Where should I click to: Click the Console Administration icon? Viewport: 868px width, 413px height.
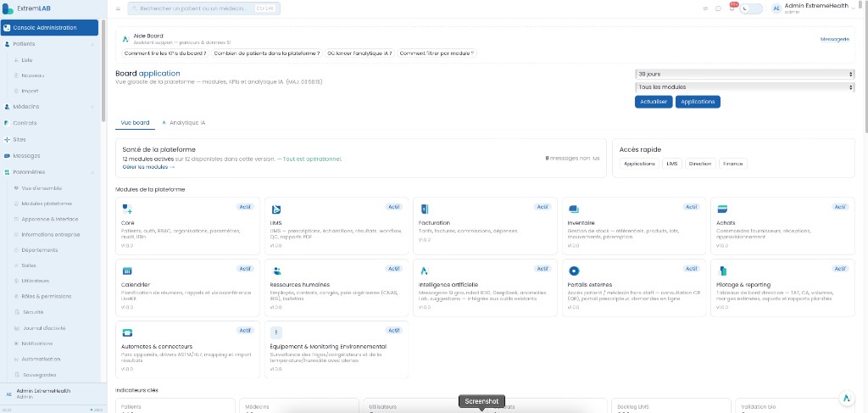pyautogui.click(x=7, y=28)
